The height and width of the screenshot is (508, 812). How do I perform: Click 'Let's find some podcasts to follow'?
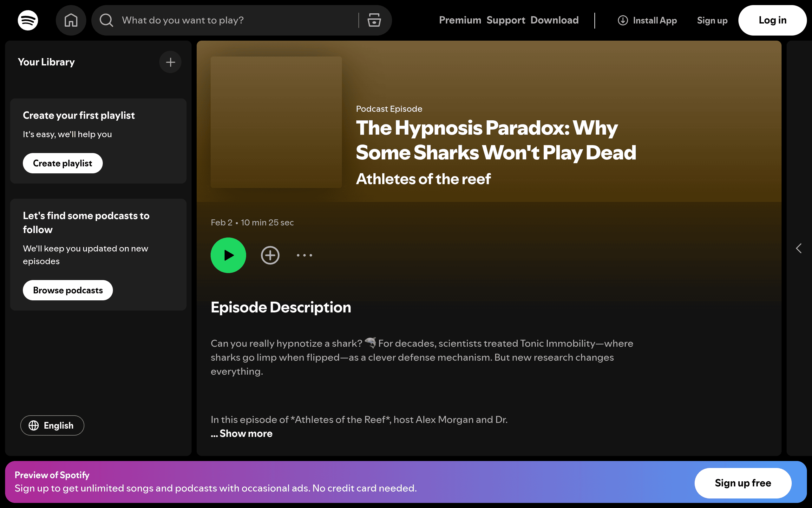(x=86, y=223)
